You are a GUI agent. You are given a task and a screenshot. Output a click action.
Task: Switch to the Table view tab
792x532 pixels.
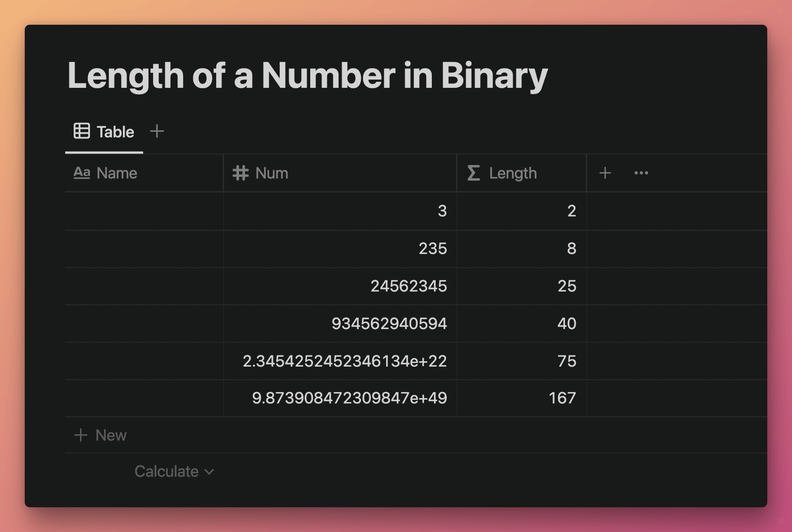click(104, 132)
